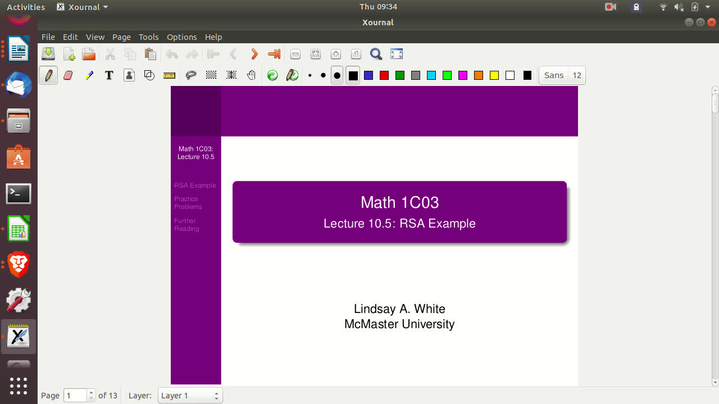This screenshot has width=719, height=404.
Task: Click the Copy icon
Action: (x=130, y=54)
